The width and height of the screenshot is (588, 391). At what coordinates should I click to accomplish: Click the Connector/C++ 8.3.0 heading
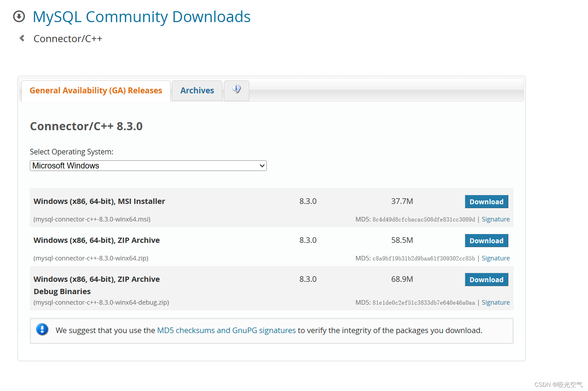pos(86,126)
